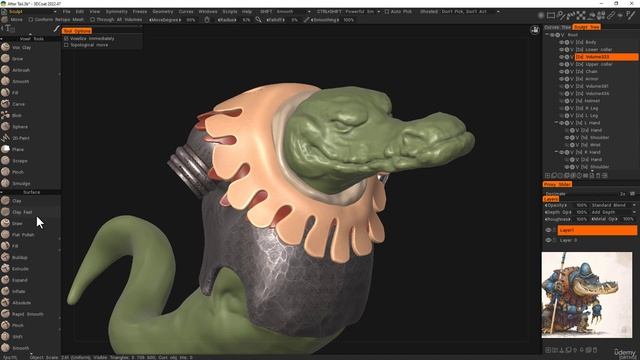Toggle visibility of Layer1
This screenshot has width=640, height=360.
tap(548, 230)
